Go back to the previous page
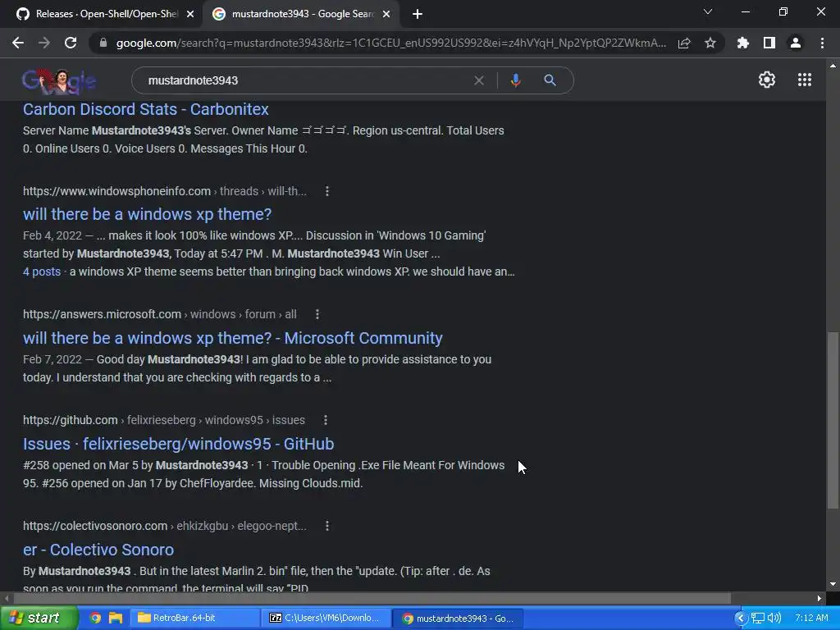 (18, 43)
